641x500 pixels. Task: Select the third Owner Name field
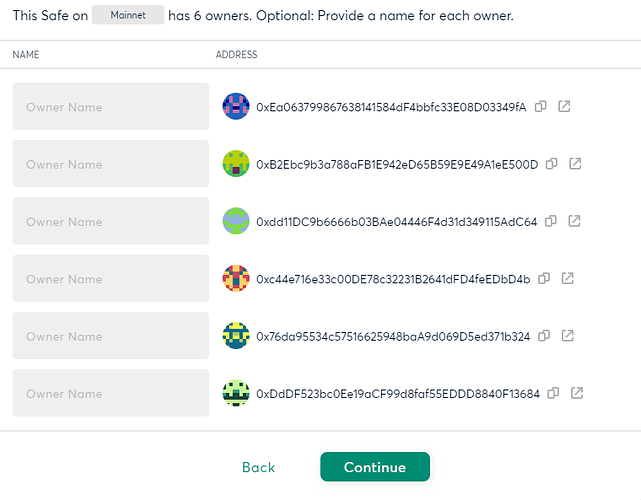click(x=110, y=221)
